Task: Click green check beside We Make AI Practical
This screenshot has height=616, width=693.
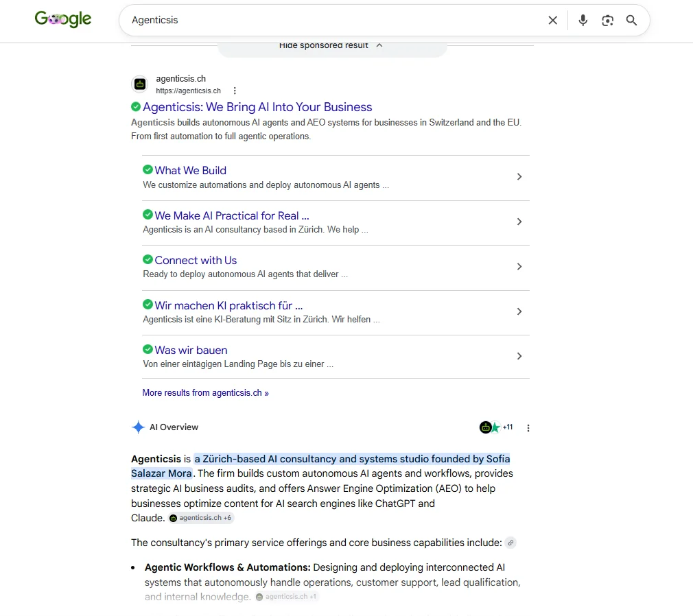Action: 148,215
